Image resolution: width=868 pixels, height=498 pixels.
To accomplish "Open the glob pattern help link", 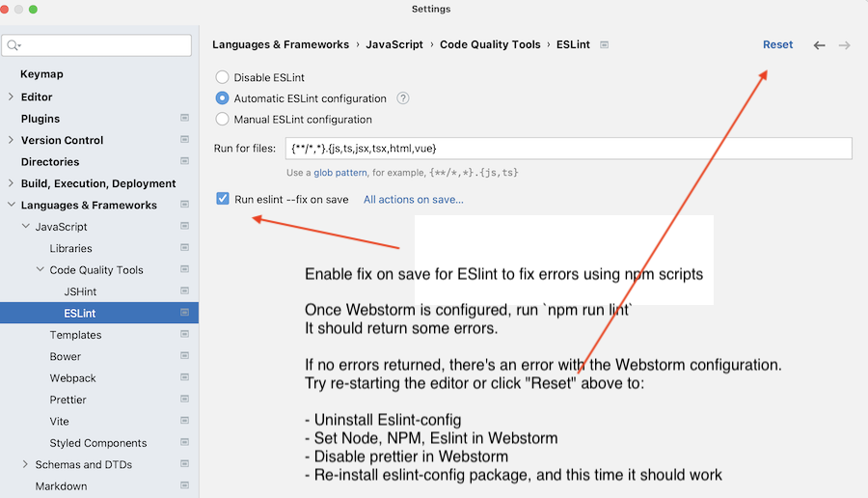I will pos(340,173).
